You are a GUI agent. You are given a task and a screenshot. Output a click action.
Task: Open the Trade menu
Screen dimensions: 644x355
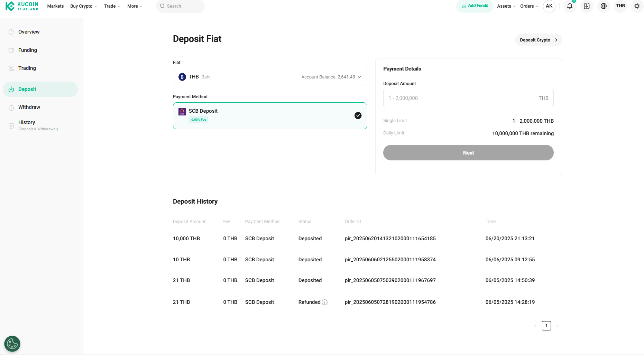(x=112, y=6)
